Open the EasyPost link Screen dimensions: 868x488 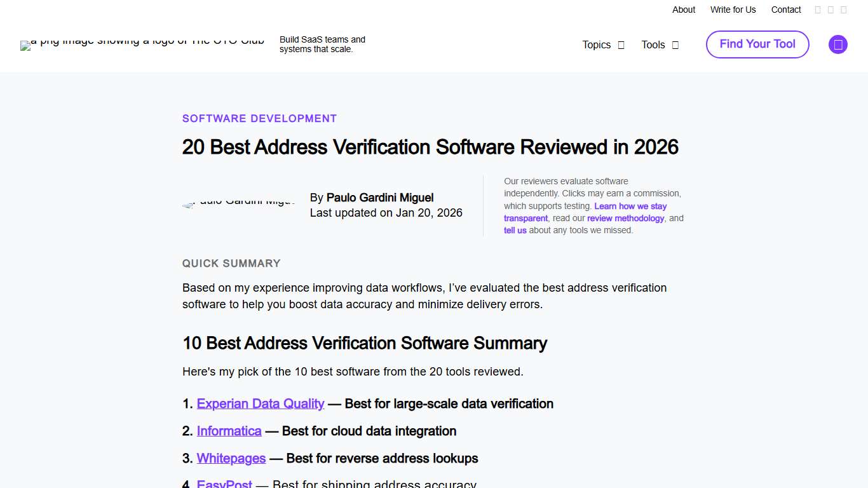click(x=224, y=484)
